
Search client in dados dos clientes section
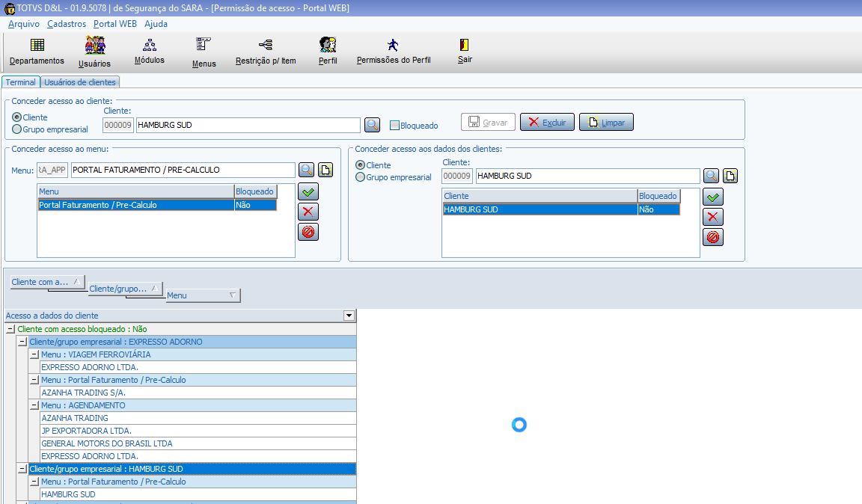pos(712,176)
